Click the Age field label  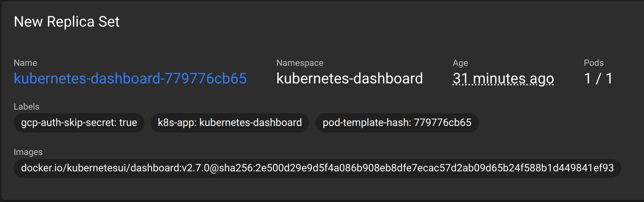coord(460,63)
